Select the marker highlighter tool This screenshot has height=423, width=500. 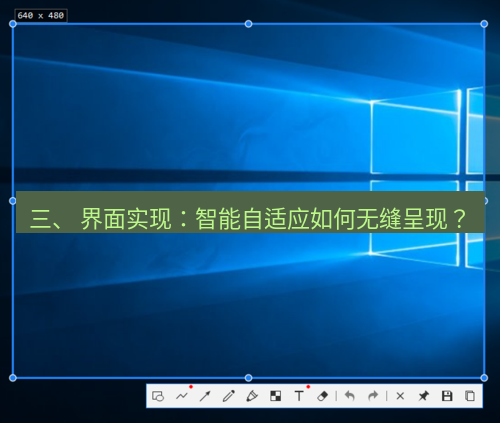pyautogui.click(x=252, y=396)
